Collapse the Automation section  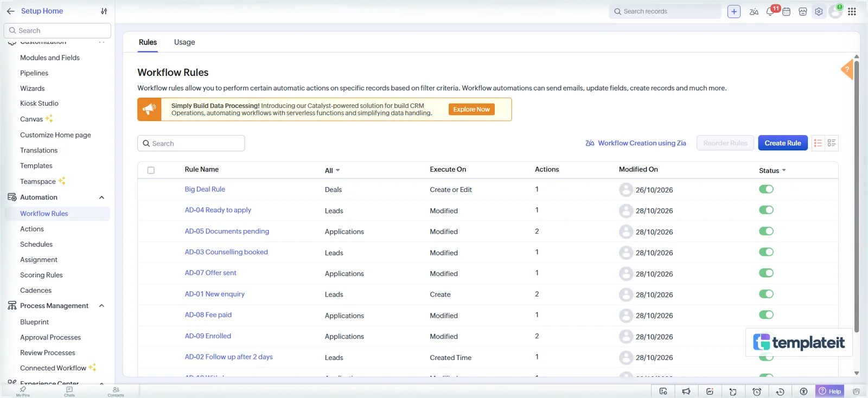101,197
